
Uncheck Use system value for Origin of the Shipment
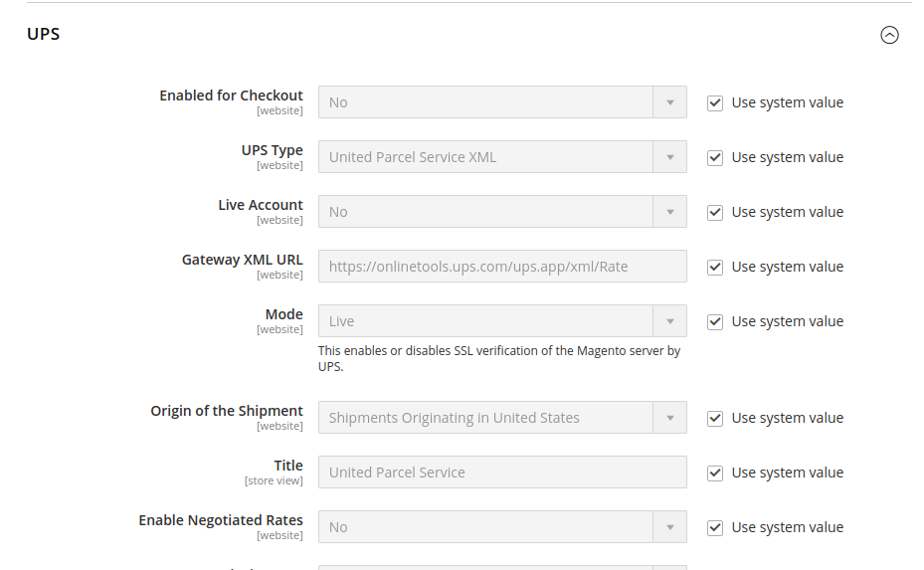715,419
